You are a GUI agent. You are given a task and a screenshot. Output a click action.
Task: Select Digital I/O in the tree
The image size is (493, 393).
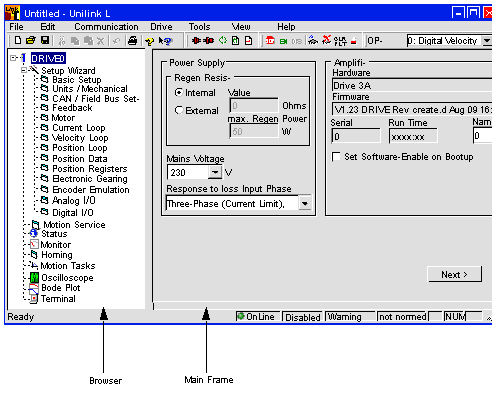point(73,213)
